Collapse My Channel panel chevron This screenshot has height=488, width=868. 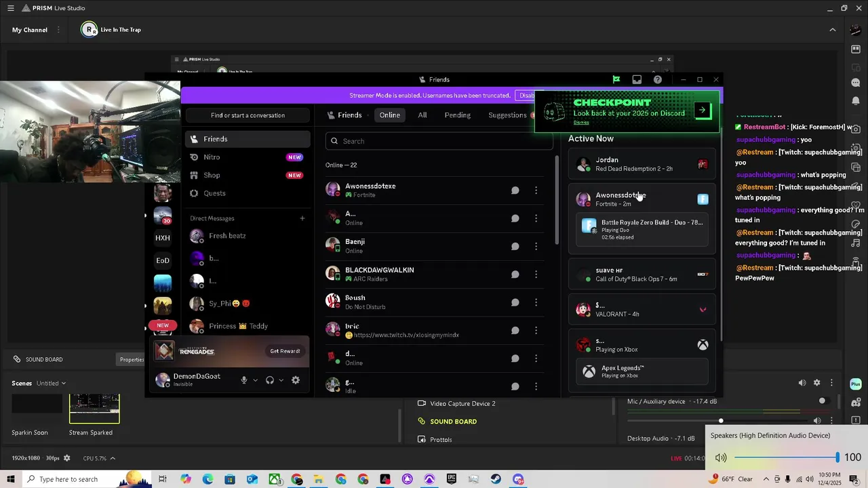(833, 30)
